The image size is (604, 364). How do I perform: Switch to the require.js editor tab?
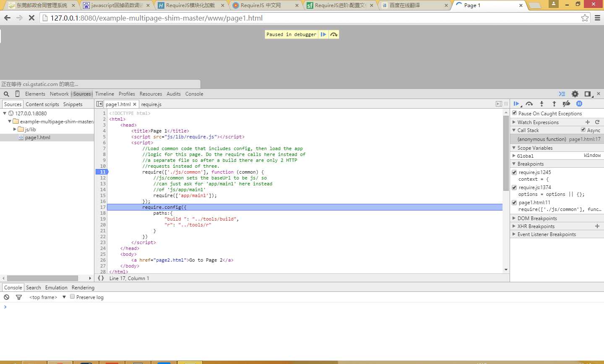(151, 104)
